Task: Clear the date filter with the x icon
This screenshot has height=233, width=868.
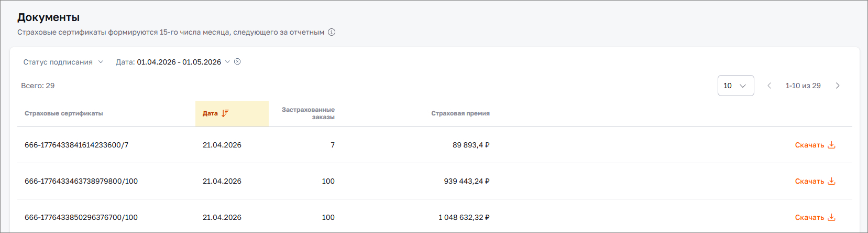Action: tap(237, 61)
